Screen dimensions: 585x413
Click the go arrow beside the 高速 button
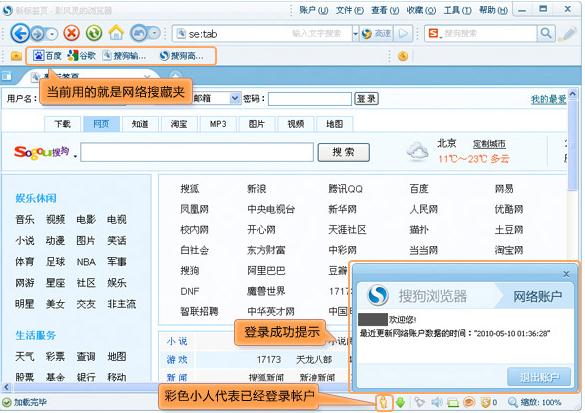(403, 34)
